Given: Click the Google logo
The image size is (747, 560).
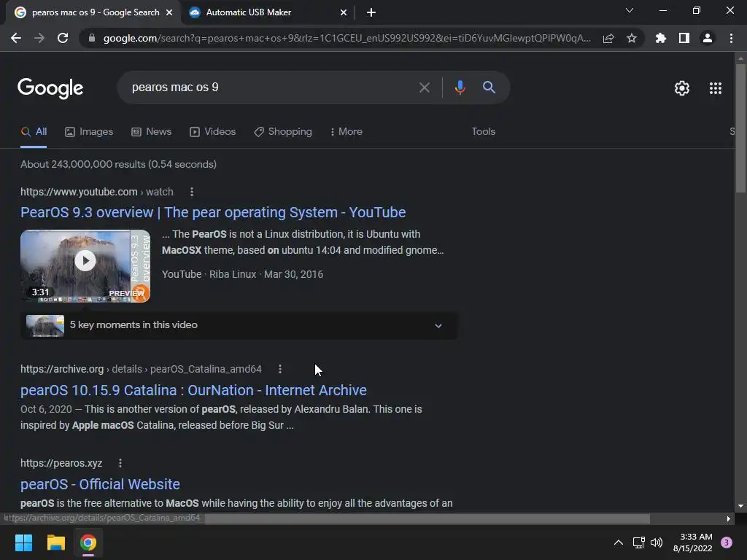Looking at the screenshot, I should 50,88.
